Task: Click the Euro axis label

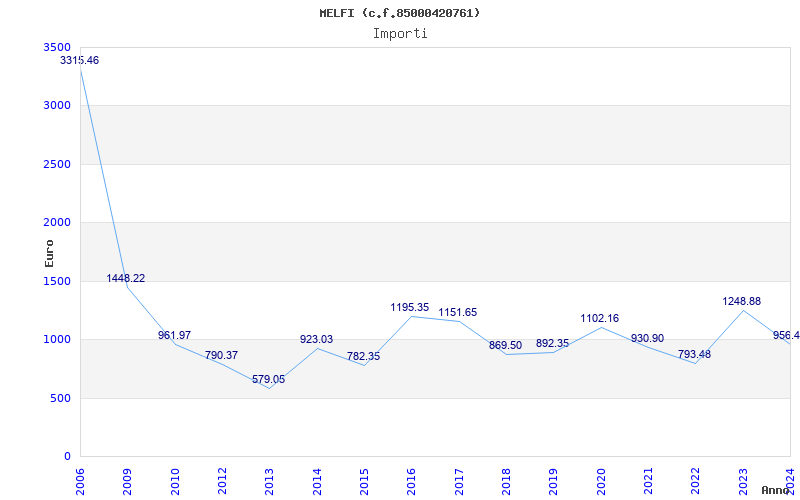Action: pyautogui.click(x=49, y=254)
